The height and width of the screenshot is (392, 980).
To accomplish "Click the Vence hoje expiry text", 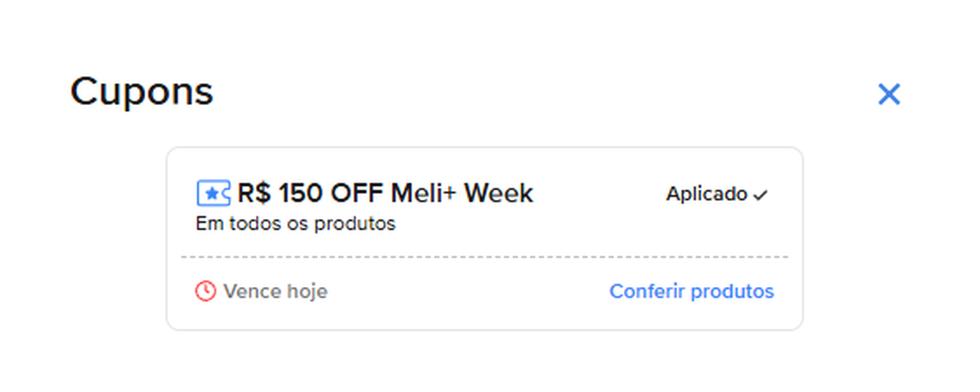I will click(275, 292).
